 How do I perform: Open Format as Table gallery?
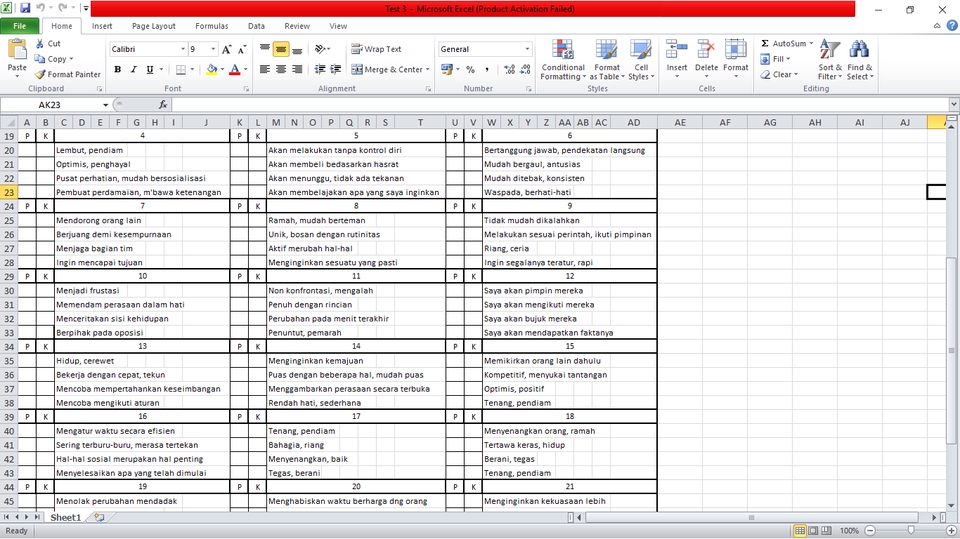click(607, 59)
